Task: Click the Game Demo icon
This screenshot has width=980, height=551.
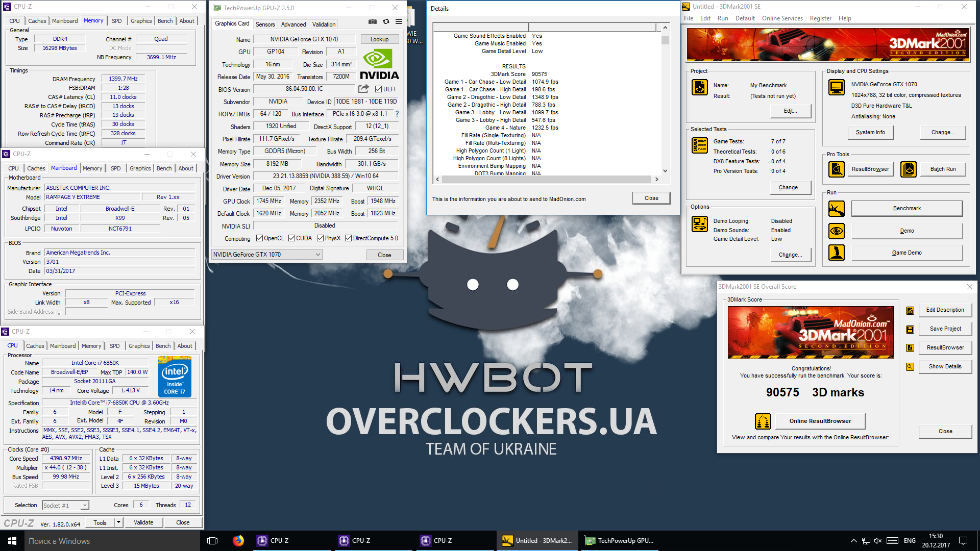Action: point(837,253)
